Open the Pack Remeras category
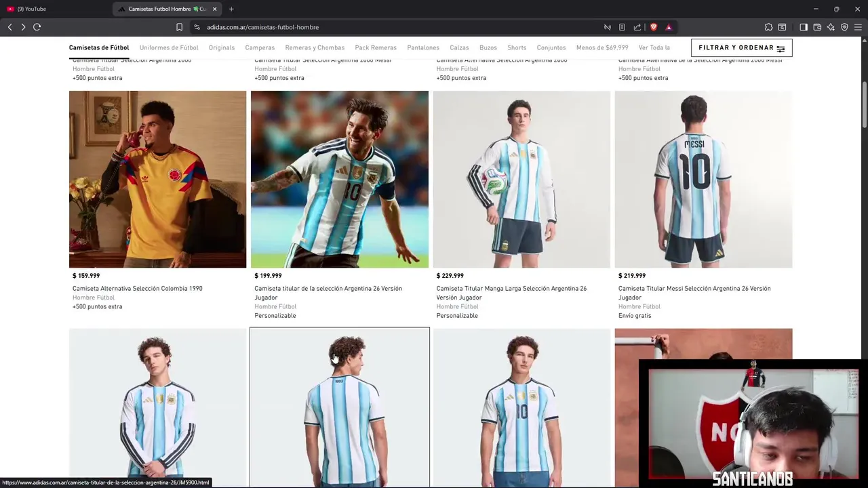 pyautogui.click(x=376, y=47)
